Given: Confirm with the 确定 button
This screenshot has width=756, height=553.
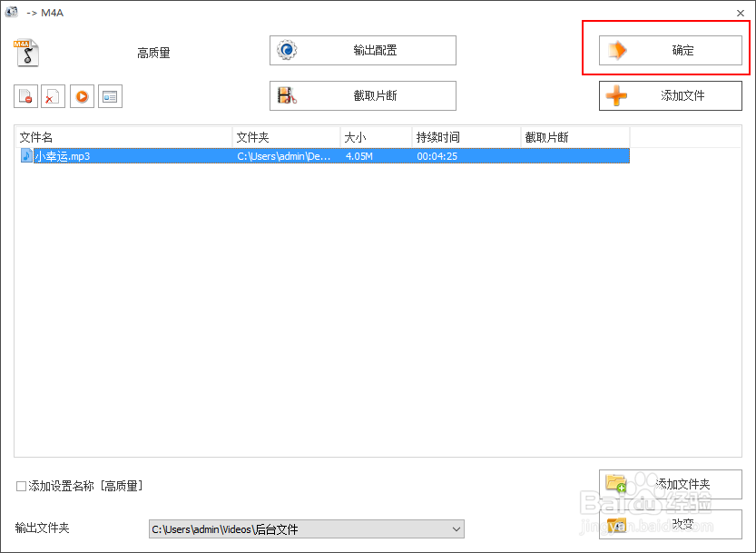Looking at the screenshot, I should (670, 50).
